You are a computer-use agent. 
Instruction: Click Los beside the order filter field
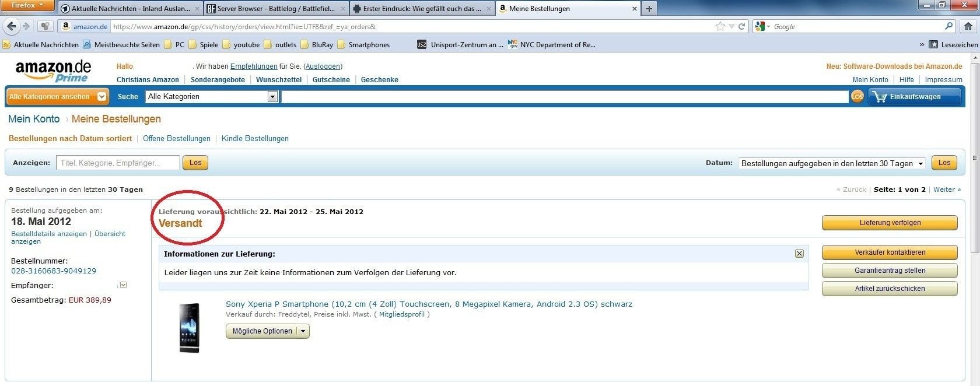195,163
